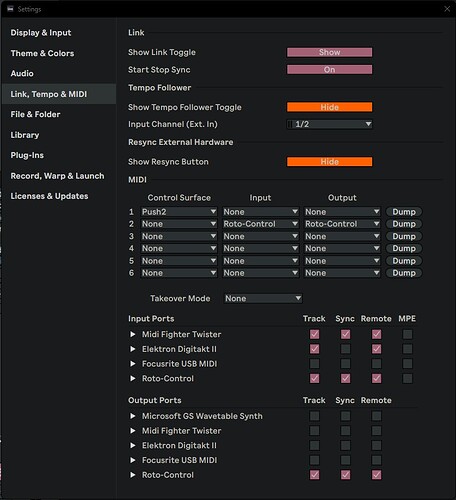Image resolution: width=456 pixels, height=500 pixels.
Task: Enable MPE for Midi Fighter Twister input
Action: click(407, 334)
